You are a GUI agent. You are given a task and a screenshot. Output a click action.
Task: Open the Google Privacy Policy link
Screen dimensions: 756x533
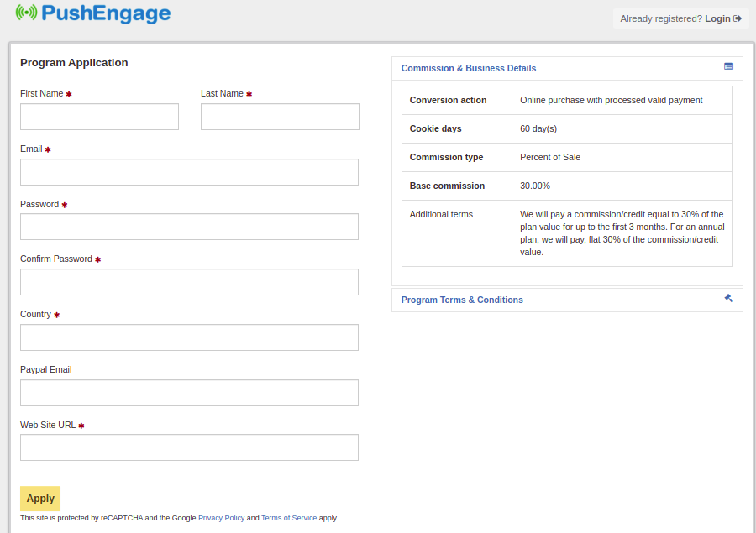pyautogui.click(x=221, y=518)
